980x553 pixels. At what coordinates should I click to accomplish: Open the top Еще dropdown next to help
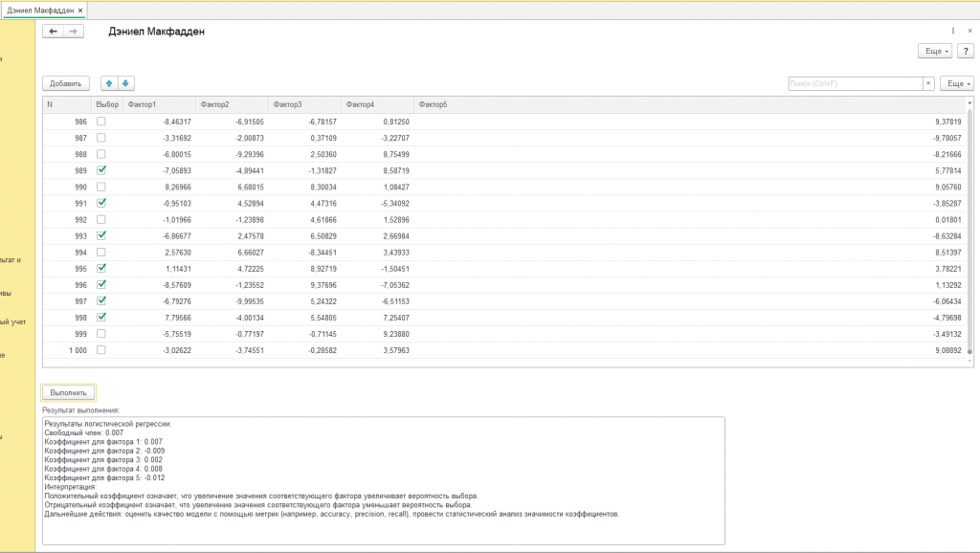point(935,52)
